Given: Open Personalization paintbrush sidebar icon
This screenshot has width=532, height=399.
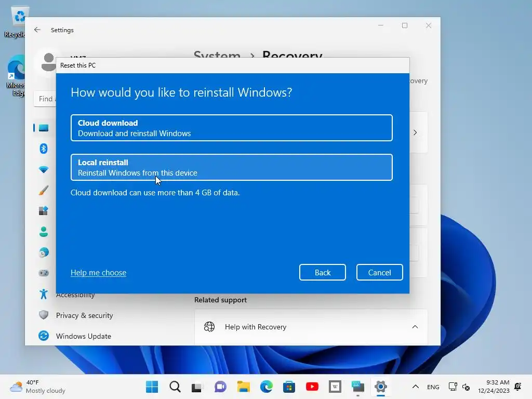Looking at the screenshot, I should 44,190.
